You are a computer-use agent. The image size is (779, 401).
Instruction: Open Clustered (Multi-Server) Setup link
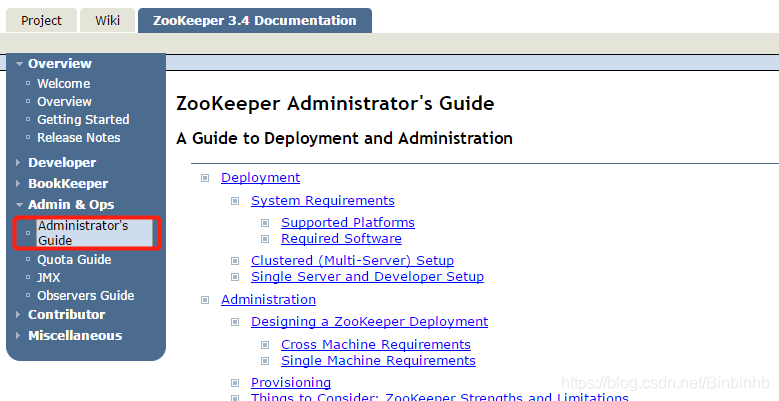point(352,260)
